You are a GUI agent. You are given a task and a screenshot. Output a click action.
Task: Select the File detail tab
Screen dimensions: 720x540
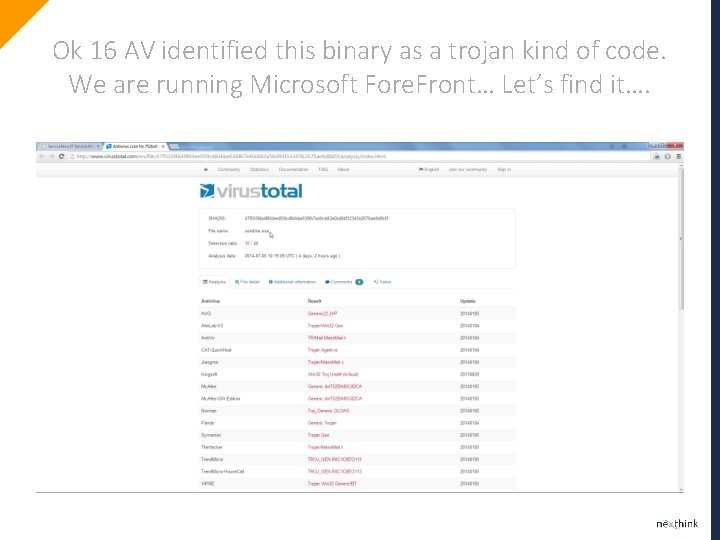click(x=247, y=282)
